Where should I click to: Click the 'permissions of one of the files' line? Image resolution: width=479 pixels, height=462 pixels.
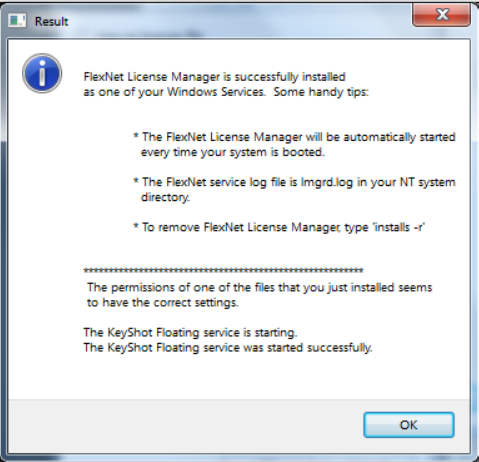(260, 287)
